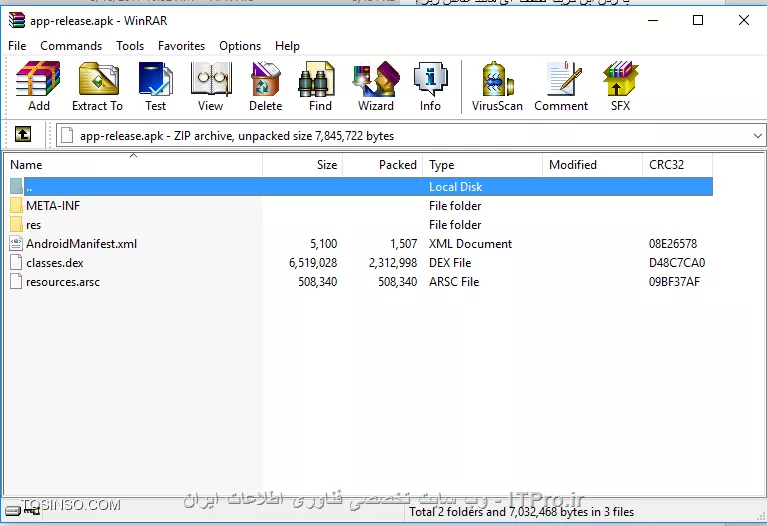767x526 pixels.
Task: Click the AndroidManifest.xml file icon
Action: tap(16, 244)
